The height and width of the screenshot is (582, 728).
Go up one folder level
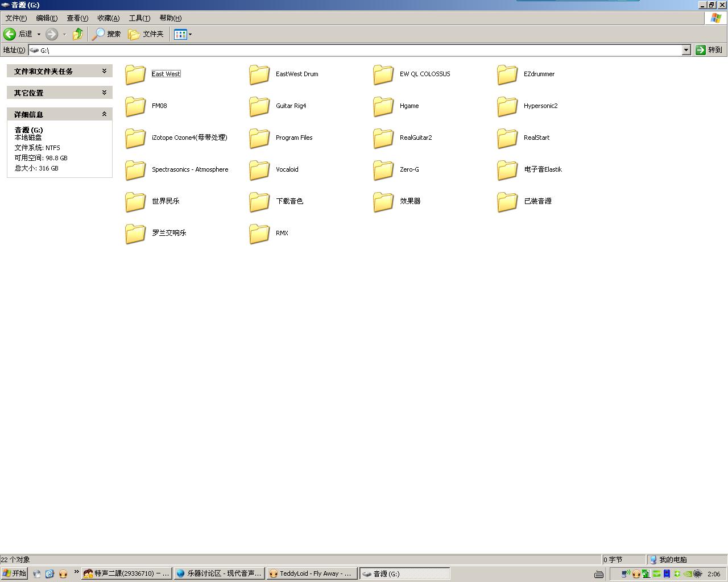(78, 34)
